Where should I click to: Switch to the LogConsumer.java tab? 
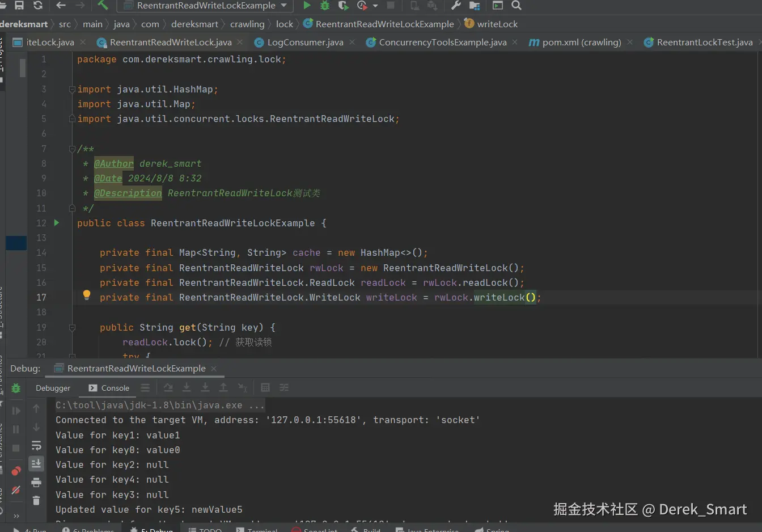tap(305, 42)
